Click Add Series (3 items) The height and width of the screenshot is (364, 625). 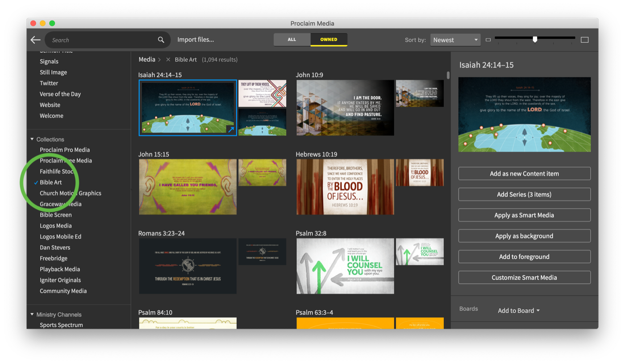coord(525,194)
